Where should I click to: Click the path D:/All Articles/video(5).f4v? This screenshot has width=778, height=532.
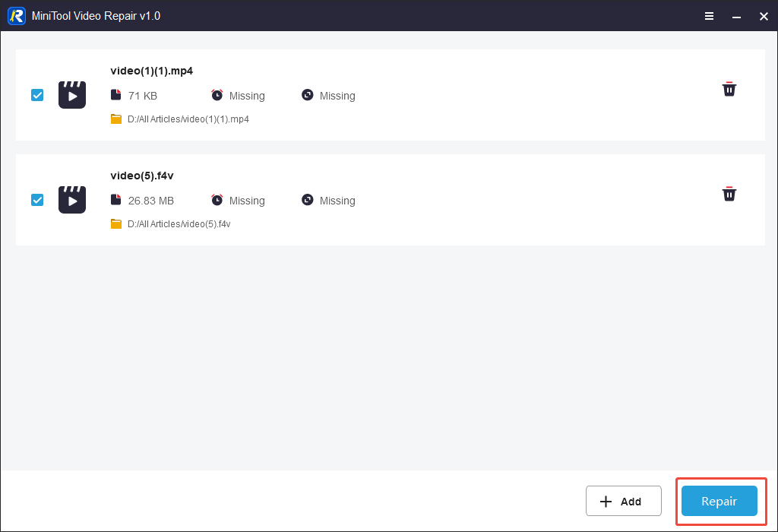pos(179,223)
